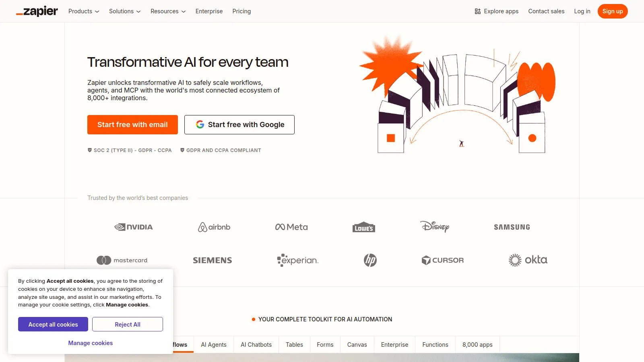The width and height of the screenshot is (644, 362).
Task: Select the Mastercard logo
Action: (x=122, y=260)
